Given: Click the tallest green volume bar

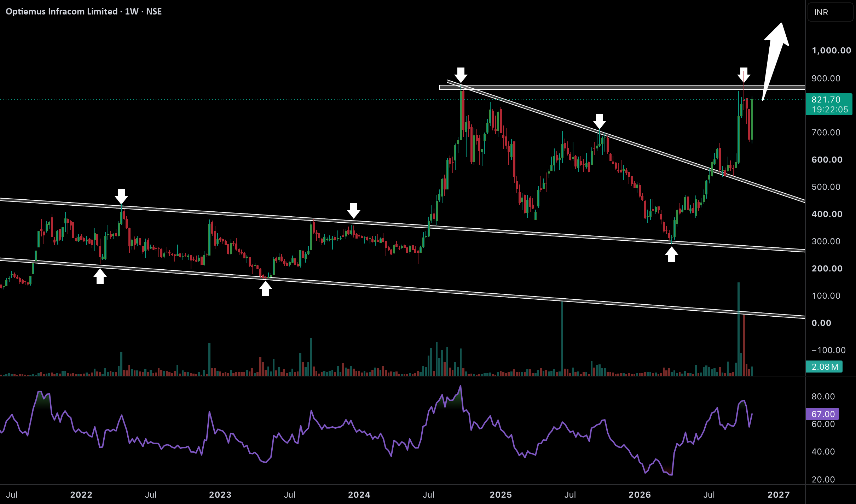Looking at the screenshot, I should click(x=739, y=329).
